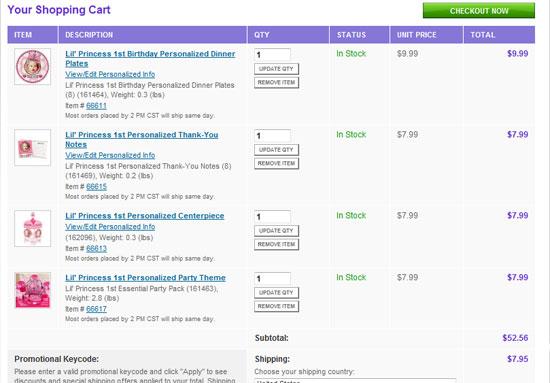Update quantity for the Centerpiece item

pos(276,231)
